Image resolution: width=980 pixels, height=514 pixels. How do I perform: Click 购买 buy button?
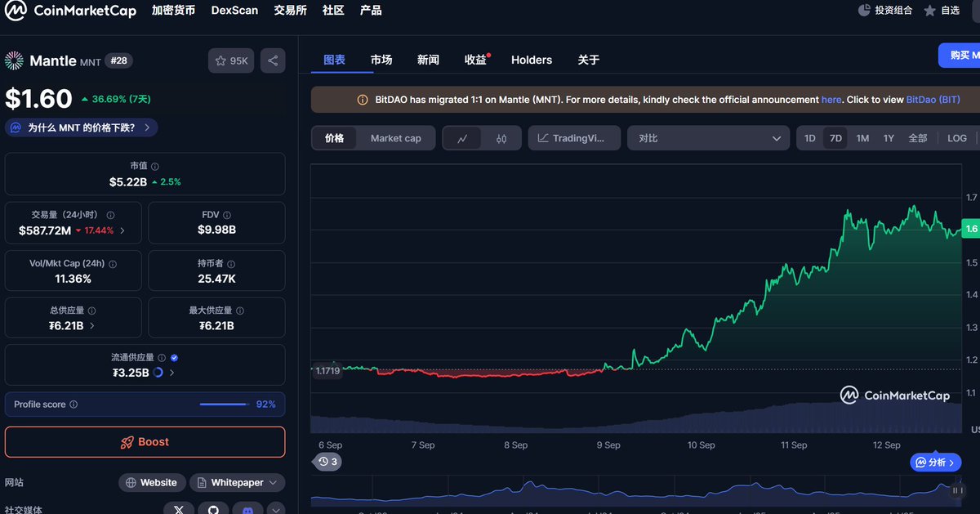(x=960, y=56)
